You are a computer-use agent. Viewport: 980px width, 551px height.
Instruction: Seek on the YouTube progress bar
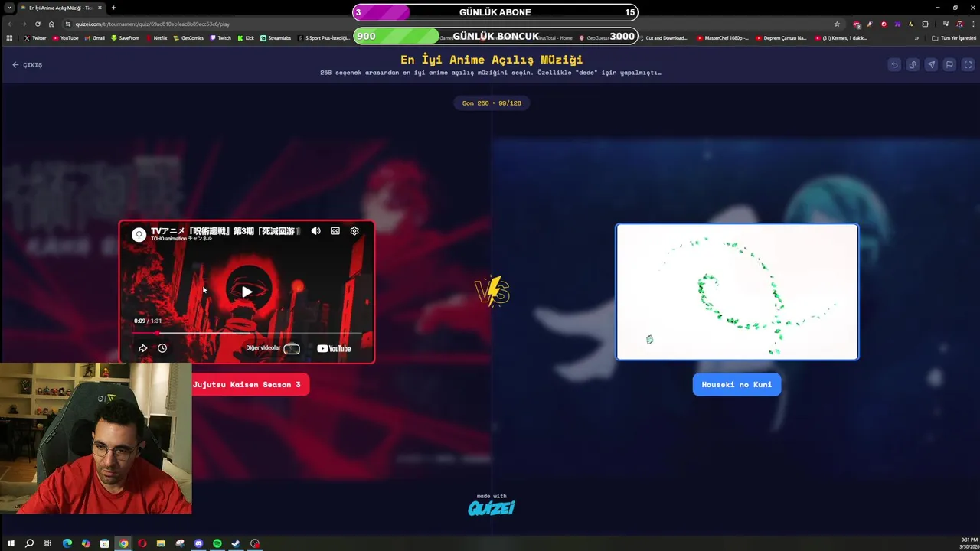247,333
